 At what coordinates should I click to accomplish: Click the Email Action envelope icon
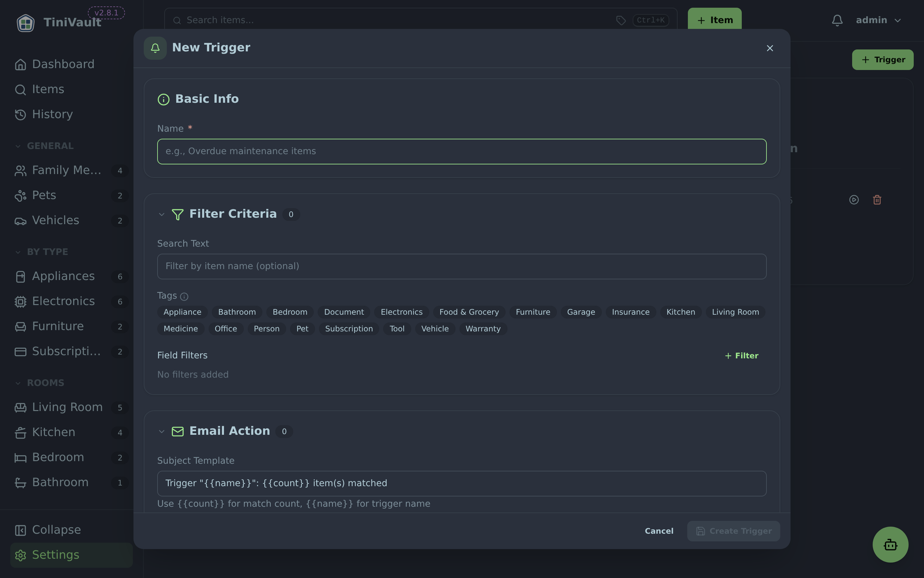pyautogui.click(x=177, y=431)
